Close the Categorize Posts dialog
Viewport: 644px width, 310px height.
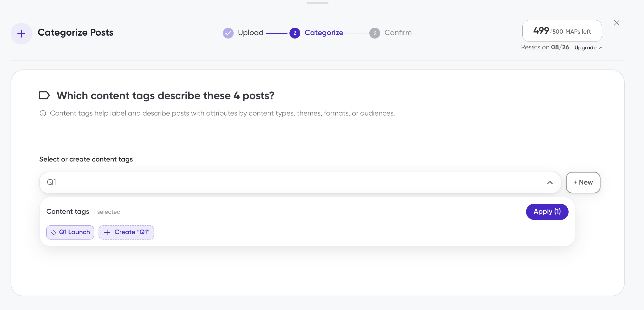(x=616, y=23)
